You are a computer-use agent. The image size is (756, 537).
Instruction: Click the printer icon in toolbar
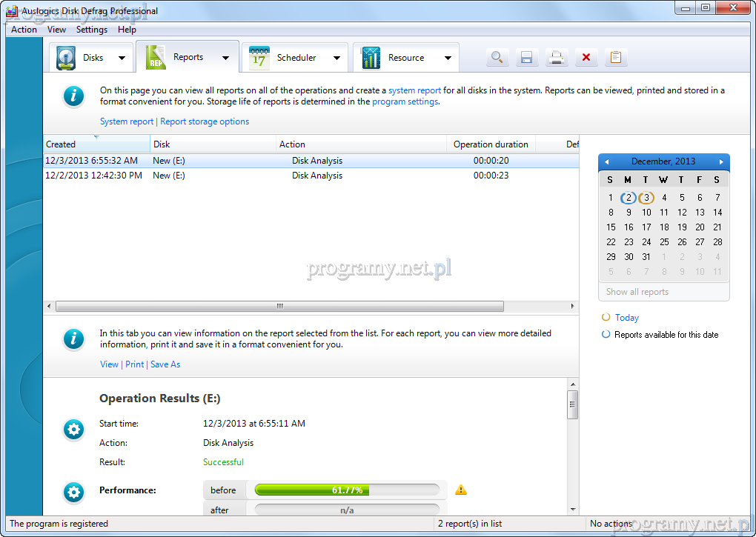click(556, 58)
